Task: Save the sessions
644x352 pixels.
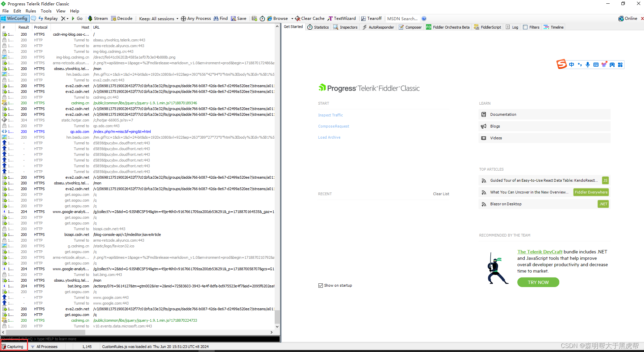Action: coord(239,19)
